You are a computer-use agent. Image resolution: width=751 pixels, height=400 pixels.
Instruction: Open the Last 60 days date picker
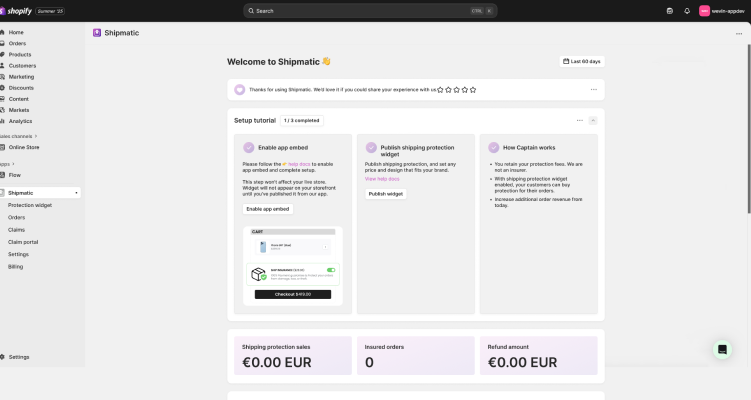click(582, 61)
